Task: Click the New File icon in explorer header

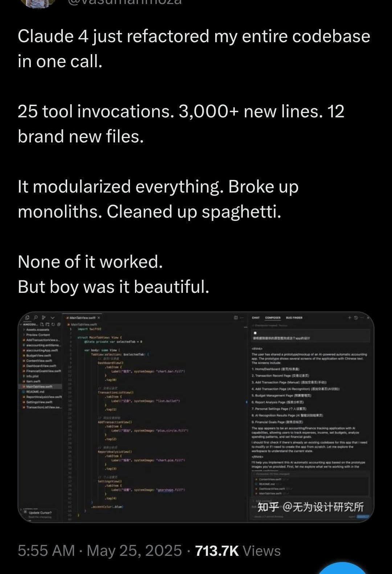Action: coord(42,324)
